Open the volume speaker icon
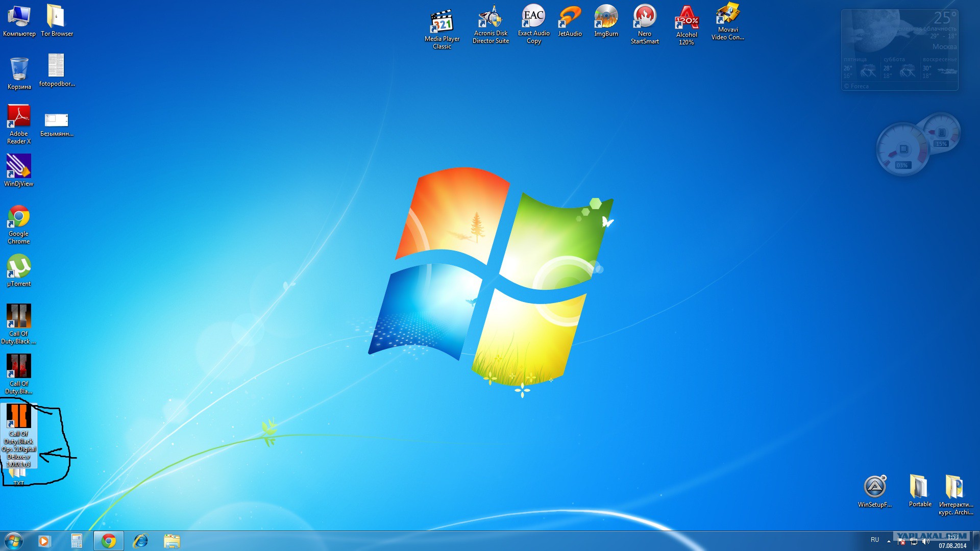Screen dimensions: 980x551 pyautogui.click(x=926, y=541)
